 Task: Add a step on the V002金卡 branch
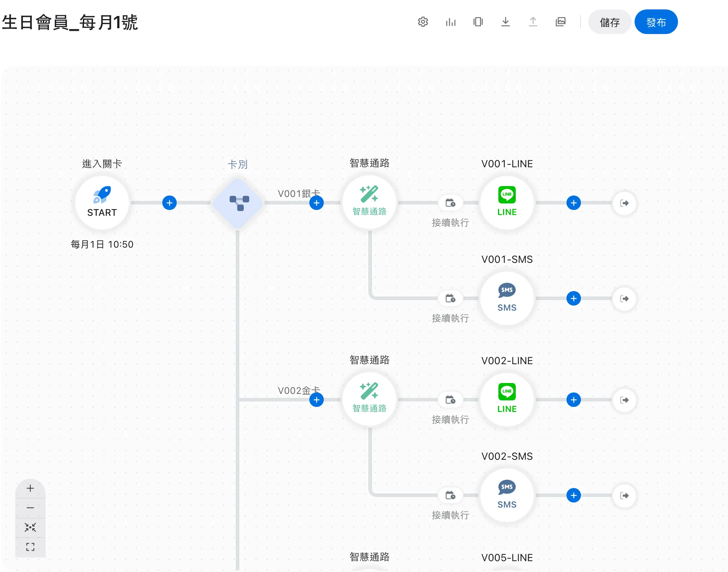(x=317, y=400)
